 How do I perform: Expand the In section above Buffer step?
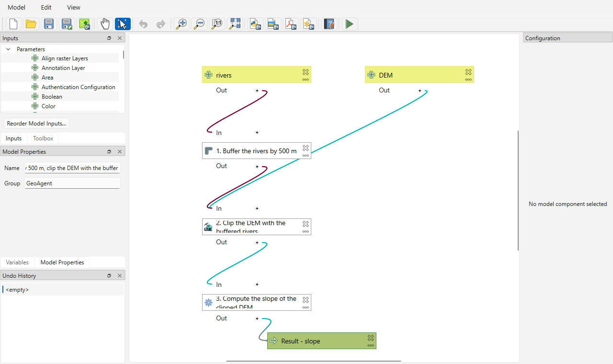pyautogui.click(x=257, y=133)
